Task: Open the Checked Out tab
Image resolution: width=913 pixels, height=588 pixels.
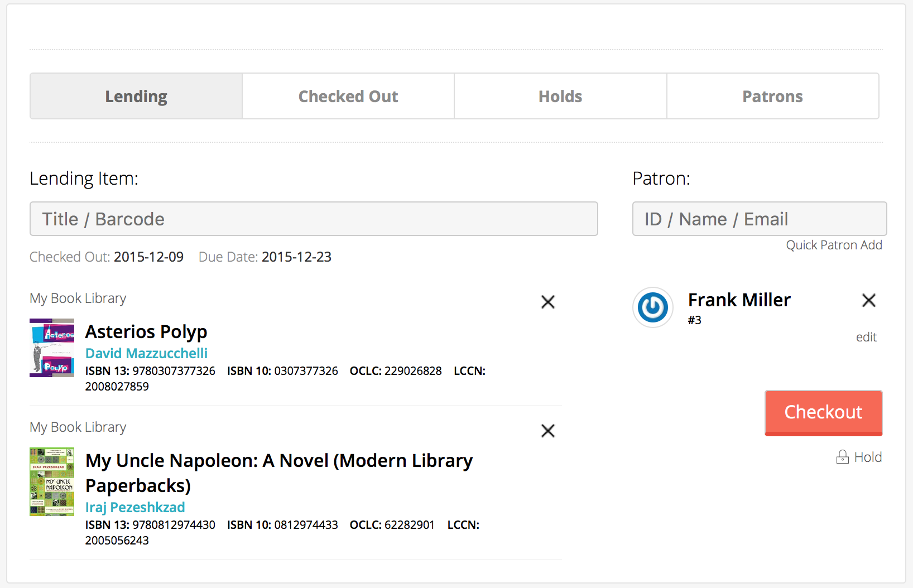Action: [348, 97]
